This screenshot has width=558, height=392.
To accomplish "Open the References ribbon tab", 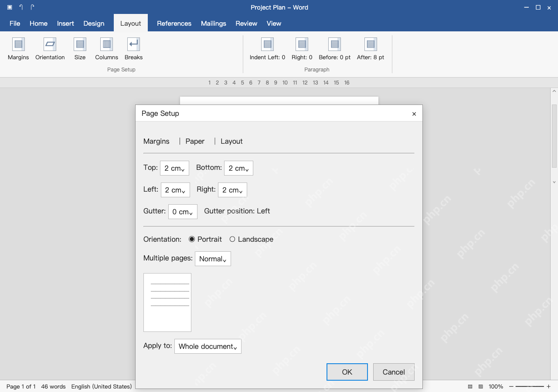I will pos(174,24).
